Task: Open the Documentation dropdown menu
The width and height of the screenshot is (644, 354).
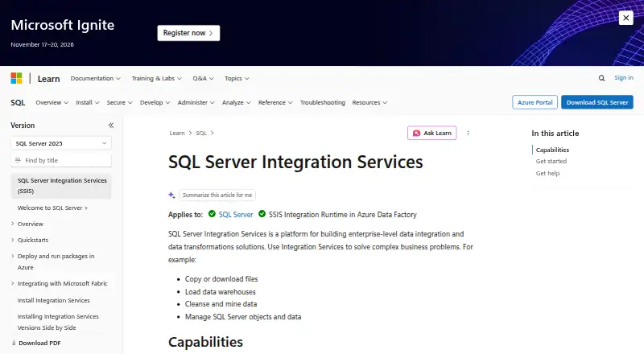Action: coord(95,78)
